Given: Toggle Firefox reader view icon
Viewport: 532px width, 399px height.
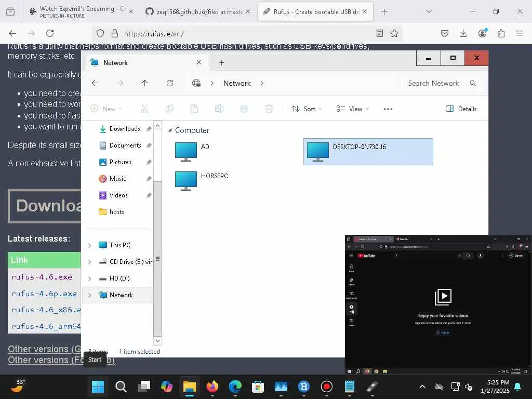Looking at the screenshot, I should [380, 33].
